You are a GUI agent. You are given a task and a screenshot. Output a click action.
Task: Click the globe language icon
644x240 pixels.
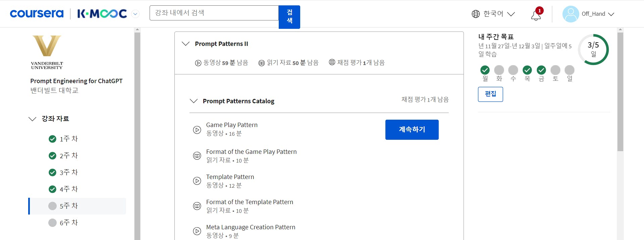coord(476,14)
